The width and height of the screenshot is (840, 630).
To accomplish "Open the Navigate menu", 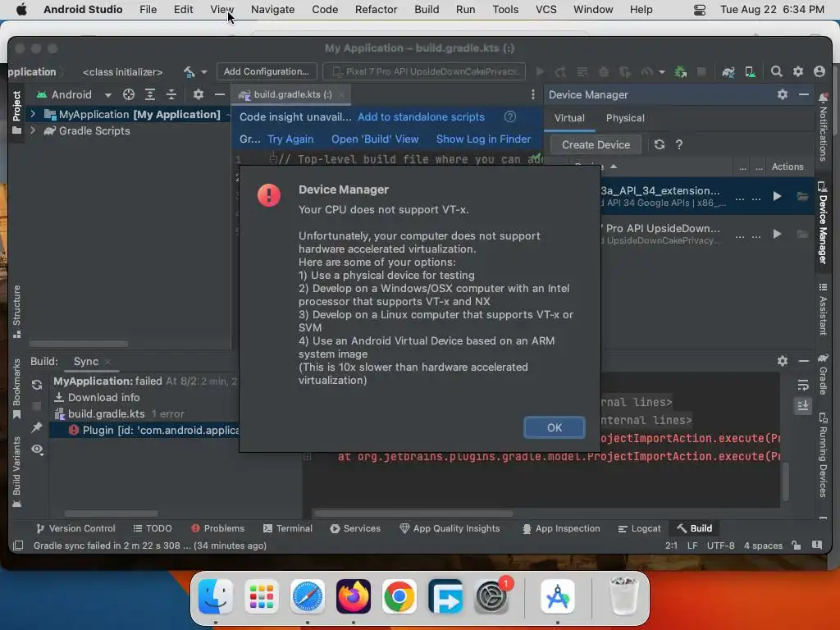I will click(x=272, y=9).
